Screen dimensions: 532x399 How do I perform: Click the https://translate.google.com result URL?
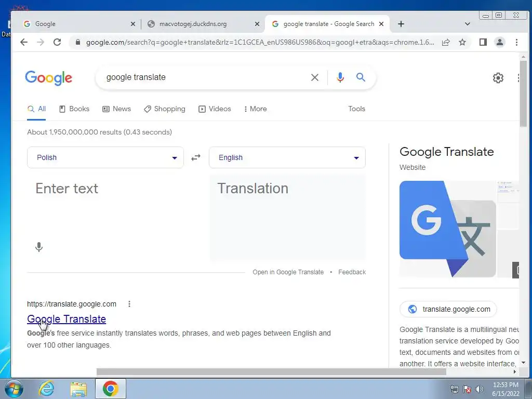pyautogui.click(x=72, y=304)
